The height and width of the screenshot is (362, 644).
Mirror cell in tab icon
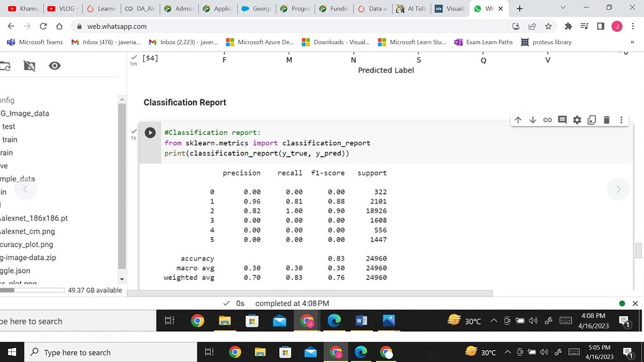pos(592,120)
